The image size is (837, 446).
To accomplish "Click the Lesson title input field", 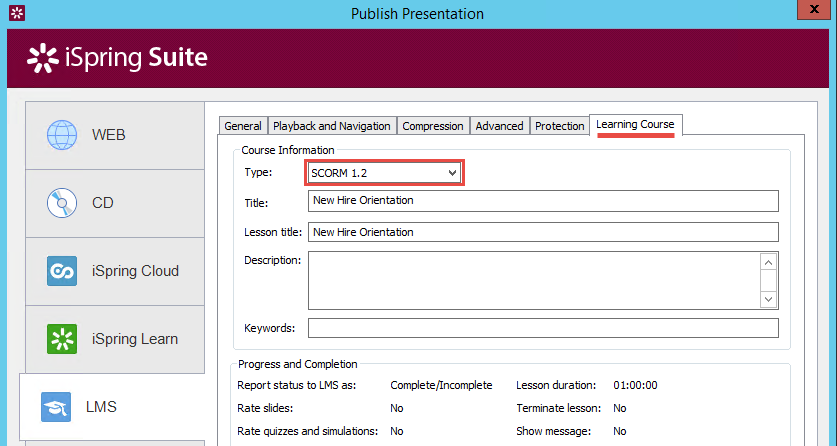I will point(543,232).
